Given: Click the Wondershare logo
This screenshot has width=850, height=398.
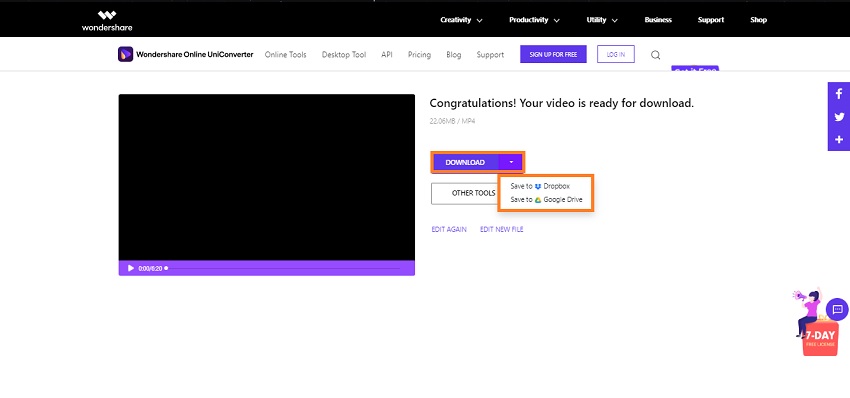Looking at the screenshot, I should (107, 21).
